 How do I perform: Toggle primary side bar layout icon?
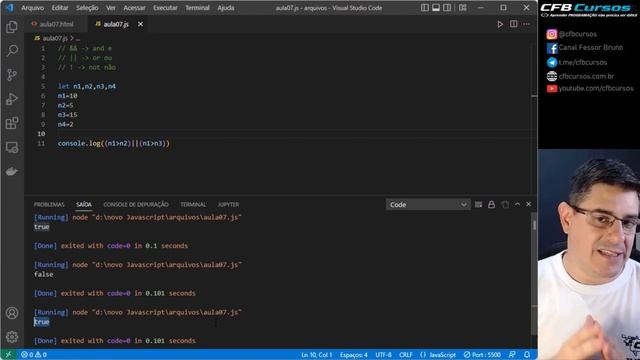coord(425,8)
